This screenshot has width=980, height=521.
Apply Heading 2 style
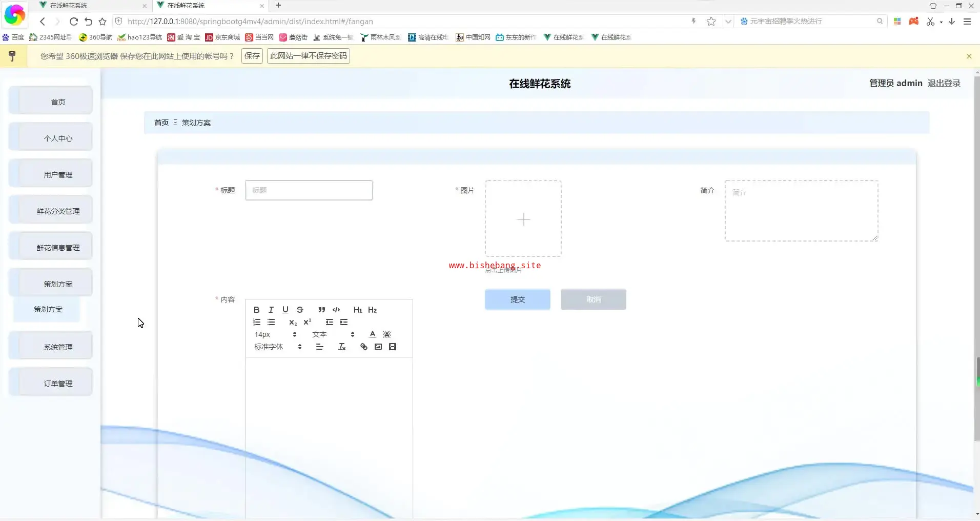(373, 310)
